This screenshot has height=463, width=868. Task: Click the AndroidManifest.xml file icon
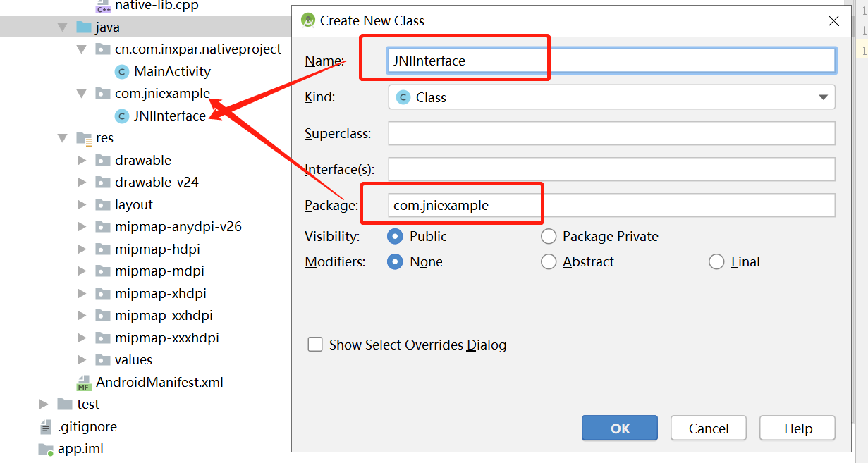84,383
